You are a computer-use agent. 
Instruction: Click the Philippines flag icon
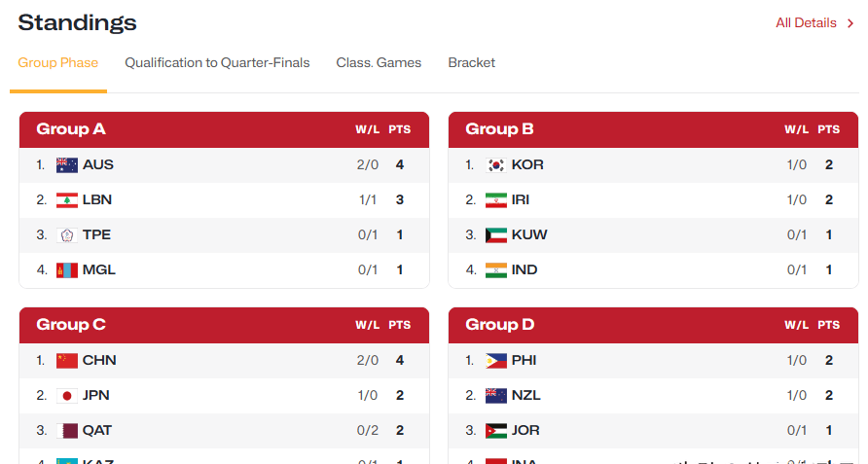tap(496, 361)
